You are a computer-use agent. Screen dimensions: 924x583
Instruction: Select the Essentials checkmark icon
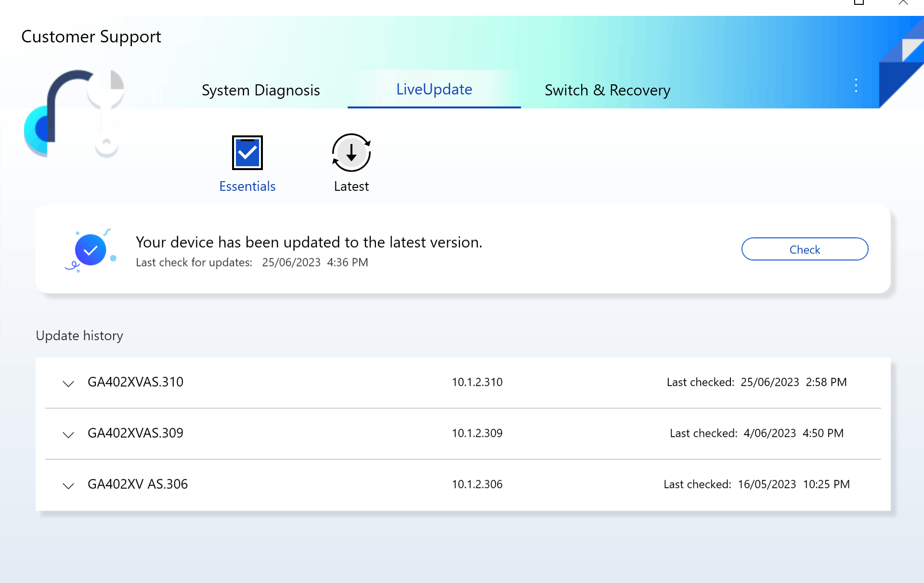click(x=247, y=153)
